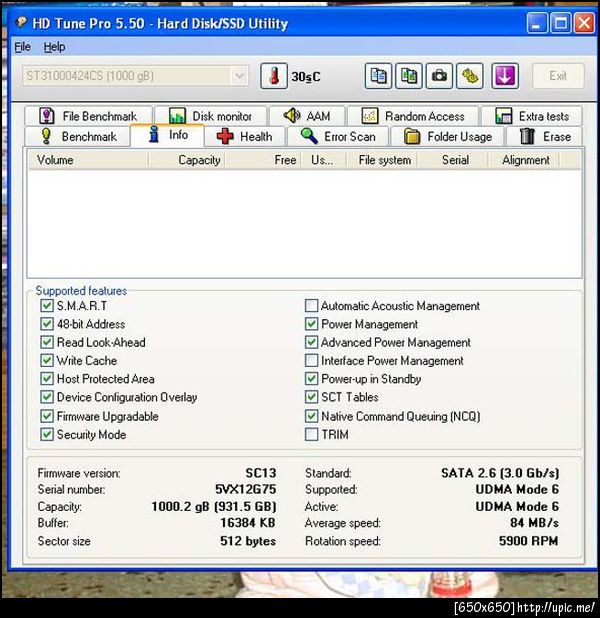Toggle the Power Management checkbox
600x618 pixels.
click(x=311, y=324)
